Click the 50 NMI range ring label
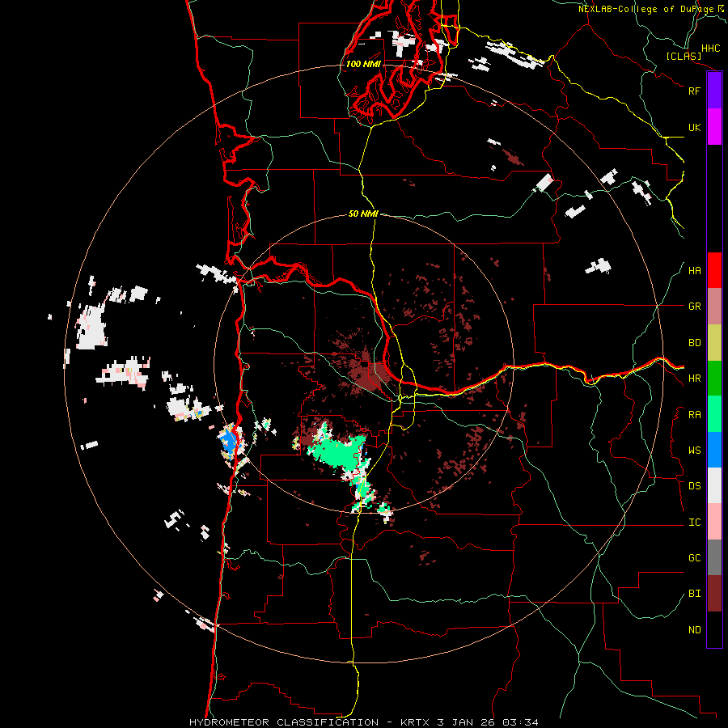Viewport: 728px width, 728px height. 363,214
